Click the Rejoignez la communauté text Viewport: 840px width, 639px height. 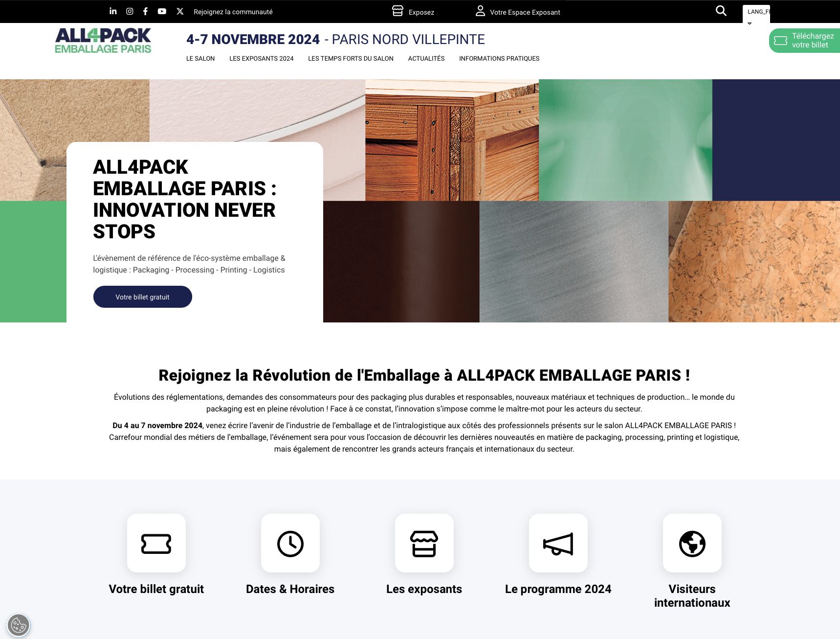[233, 12]
